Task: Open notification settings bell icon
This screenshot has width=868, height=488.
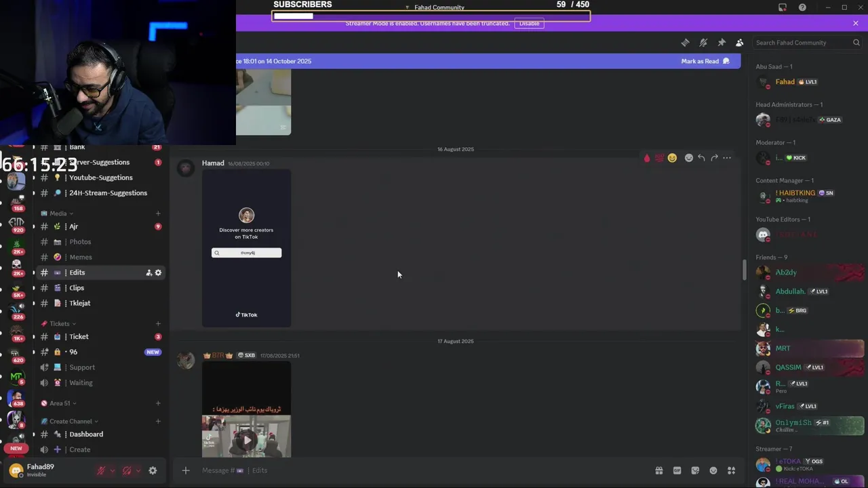Action: pos(703,43)
